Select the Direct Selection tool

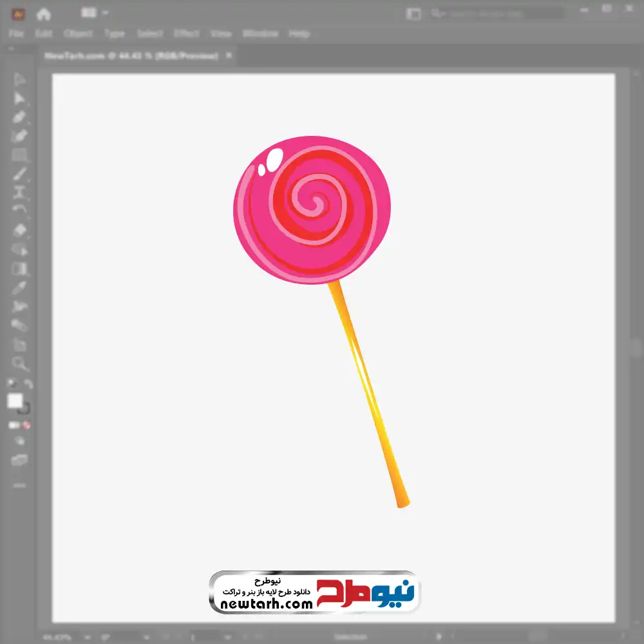point(19,99)
